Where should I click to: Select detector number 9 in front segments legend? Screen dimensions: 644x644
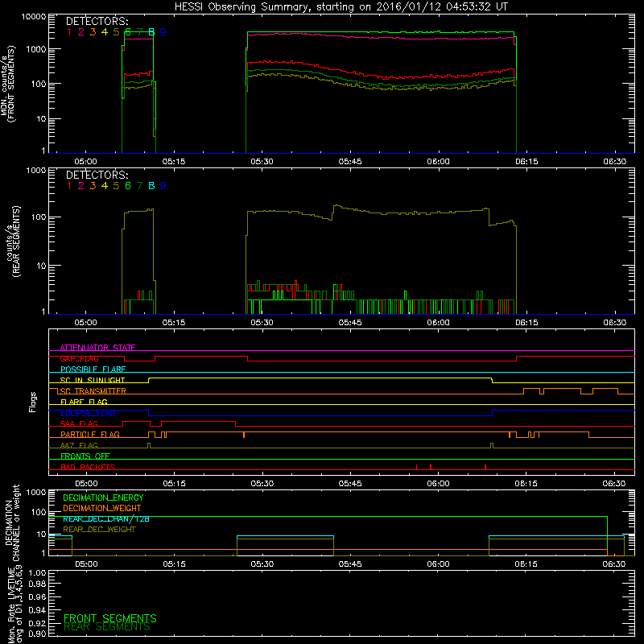[x=163, y=32]
